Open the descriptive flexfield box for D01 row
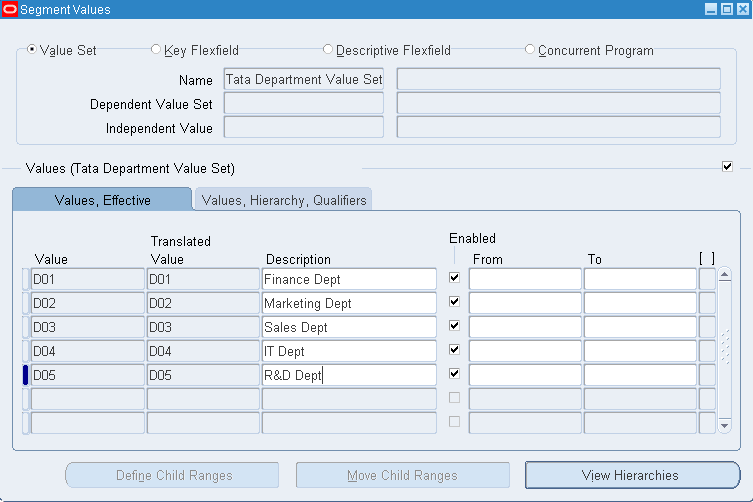The height and width of the screenshot is (502, 753). pyautogui.click(x=707, y=279)
